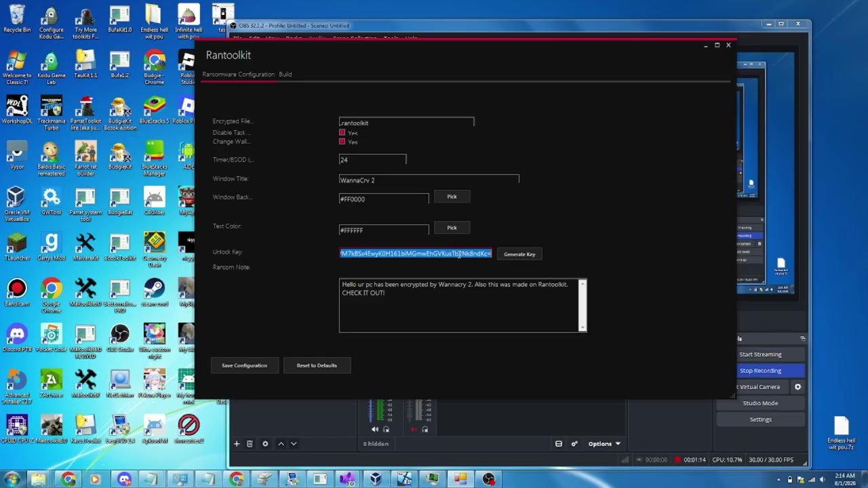The image size is (868, 488).
Task: Toggle OBS mixer desktop audio speaker icon
Action: pos(374,429)
